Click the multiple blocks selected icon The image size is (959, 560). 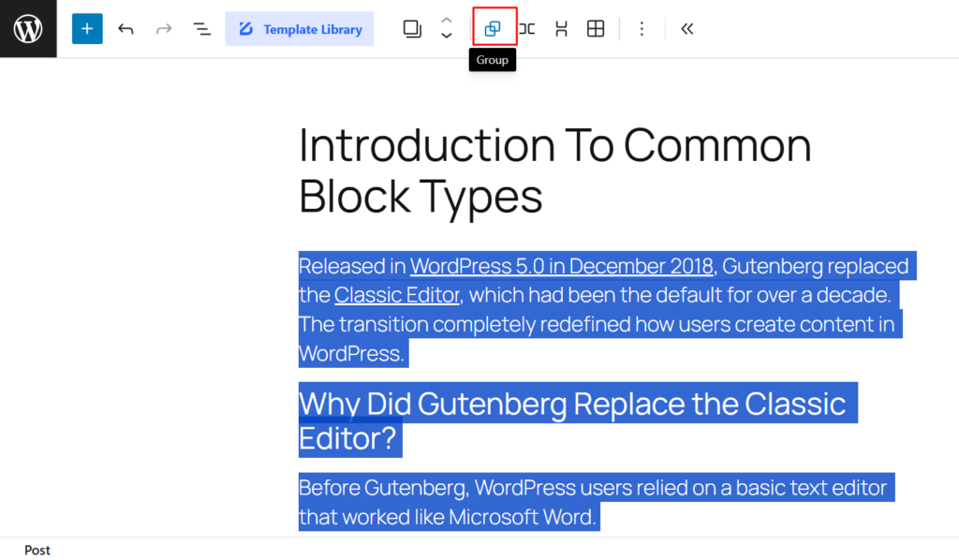[x=412, y=29]
